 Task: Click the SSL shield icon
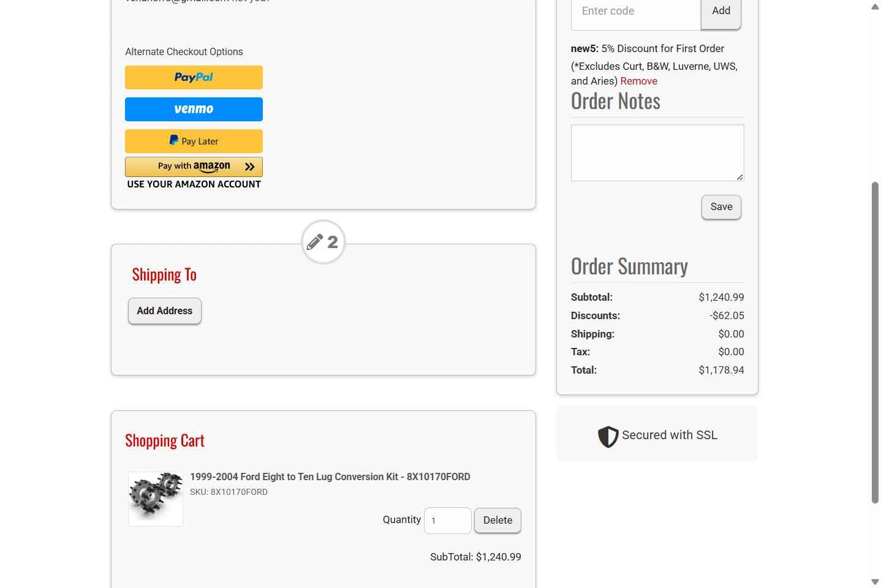pyautogui.click(x=608, y=436)
